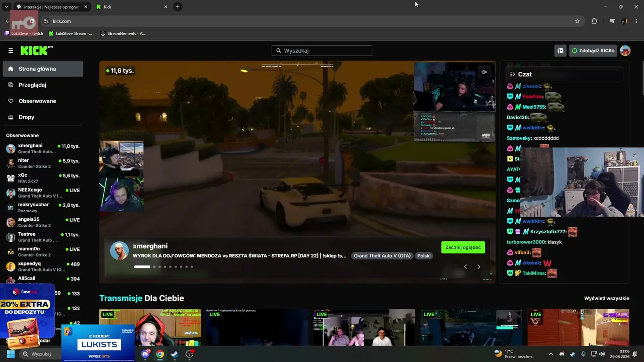Click the green KICK logo
This screenshot has height=362, width=644.
click(37, 50)
